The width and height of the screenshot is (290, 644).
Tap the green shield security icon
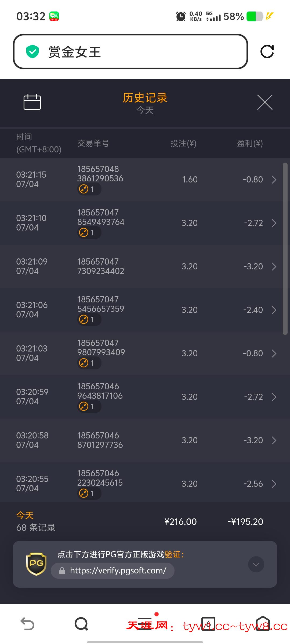coord(32,52)
